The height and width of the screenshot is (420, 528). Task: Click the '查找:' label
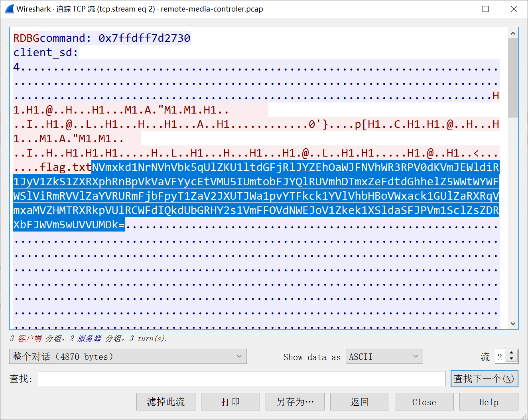21,379
